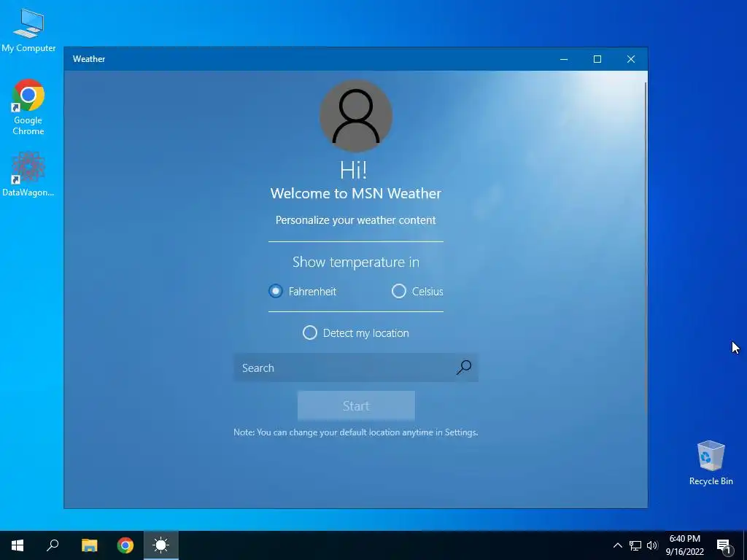
Task: Minimize the Weather window
Action: (x=564, y=59)
